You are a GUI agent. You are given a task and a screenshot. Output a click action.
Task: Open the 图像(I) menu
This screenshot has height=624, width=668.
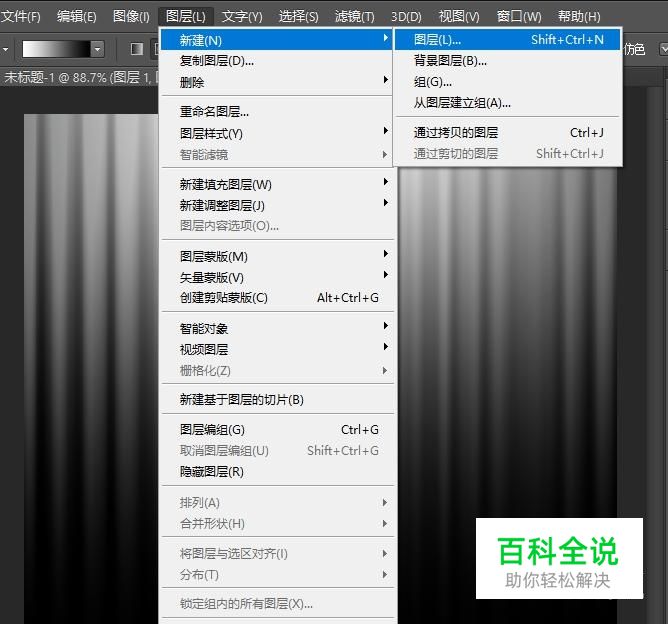(x=131, y=17)
